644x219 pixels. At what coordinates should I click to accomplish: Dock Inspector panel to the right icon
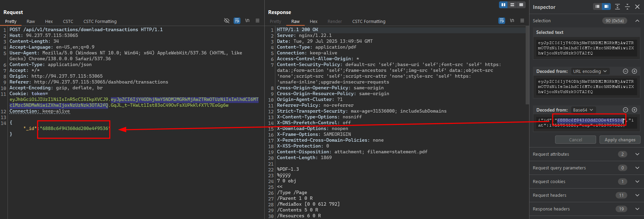[x=606, y=7]
